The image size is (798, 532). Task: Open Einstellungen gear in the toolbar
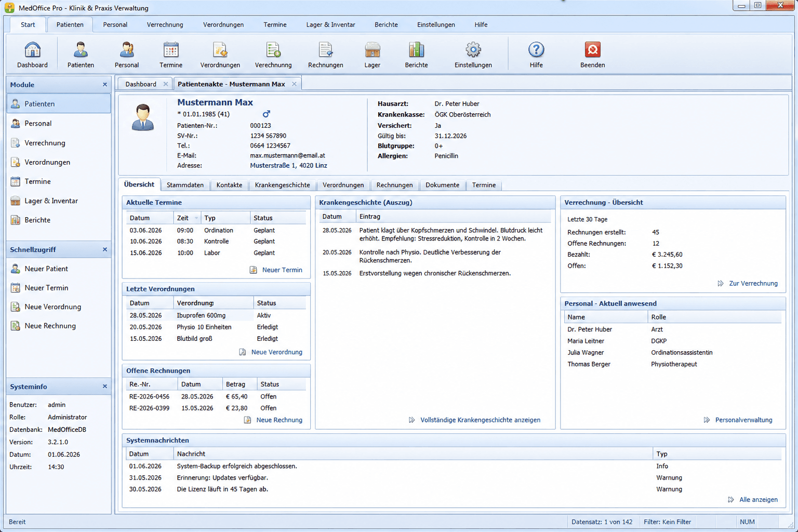(473, 55)
